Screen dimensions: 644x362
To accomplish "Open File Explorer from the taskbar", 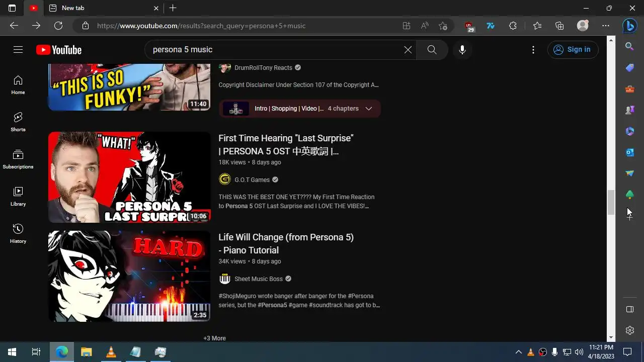I will pos(87,352).
